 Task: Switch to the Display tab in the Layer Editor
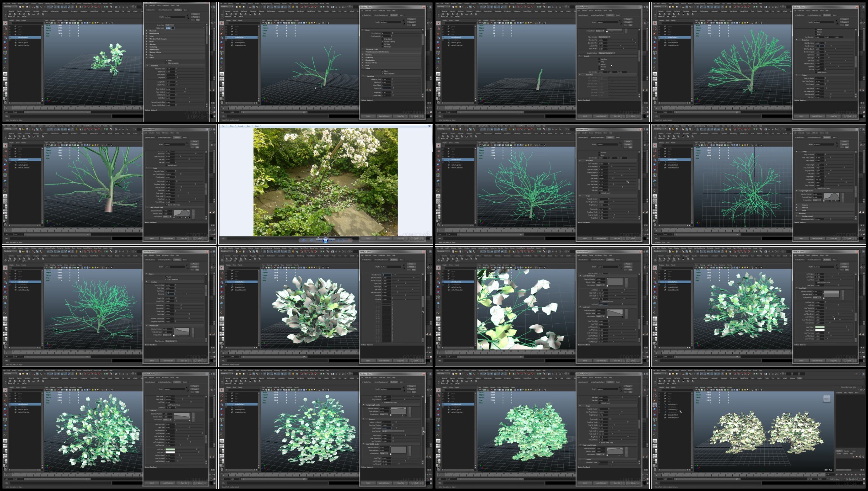point(839,451)
